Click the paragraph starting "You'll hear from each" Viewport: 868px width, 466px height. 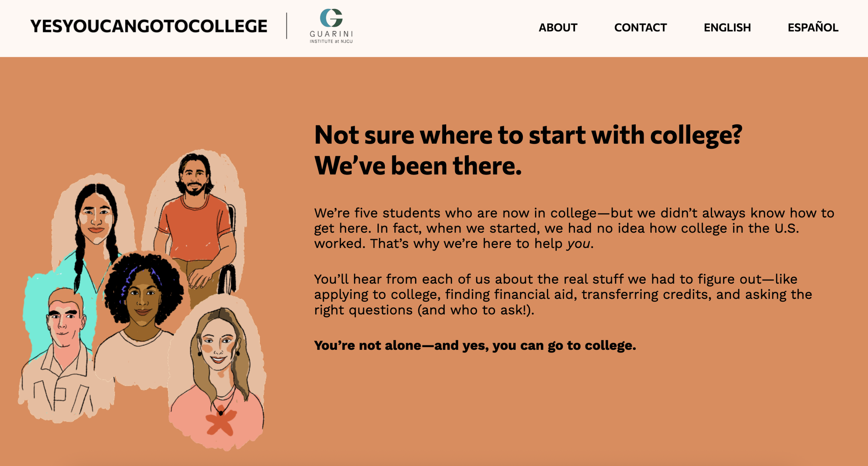563,294
